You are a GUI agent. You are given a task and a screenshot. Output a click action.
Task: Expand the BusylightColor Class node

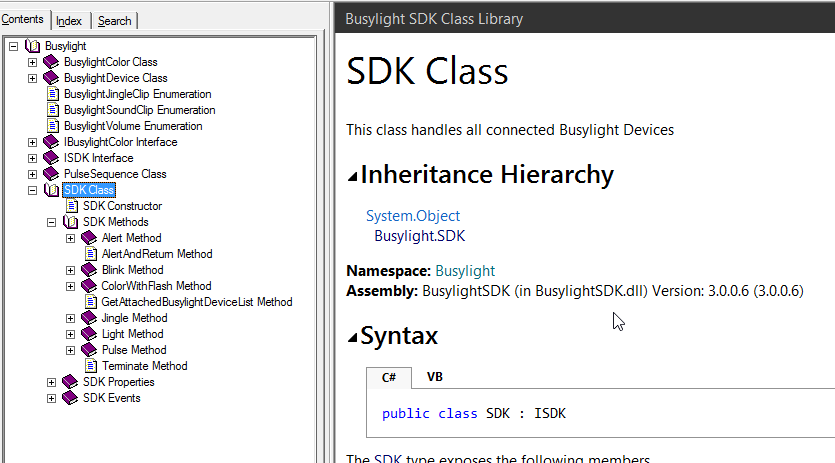click(32, 62)
